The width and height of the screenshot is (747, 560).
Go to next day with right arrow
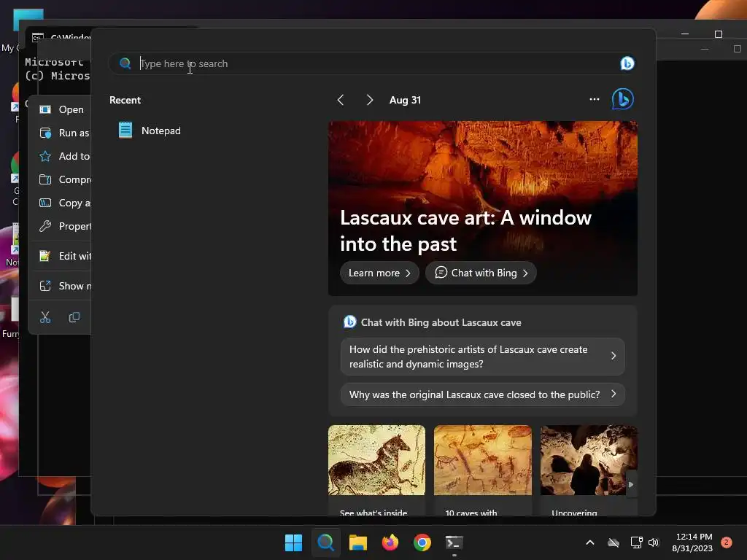[370, 100]
